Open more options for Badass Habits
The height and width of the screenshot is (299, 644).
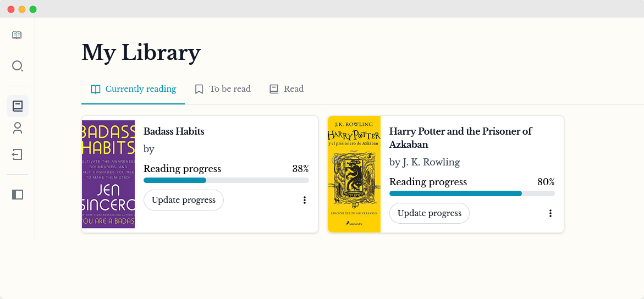[305, 200]
